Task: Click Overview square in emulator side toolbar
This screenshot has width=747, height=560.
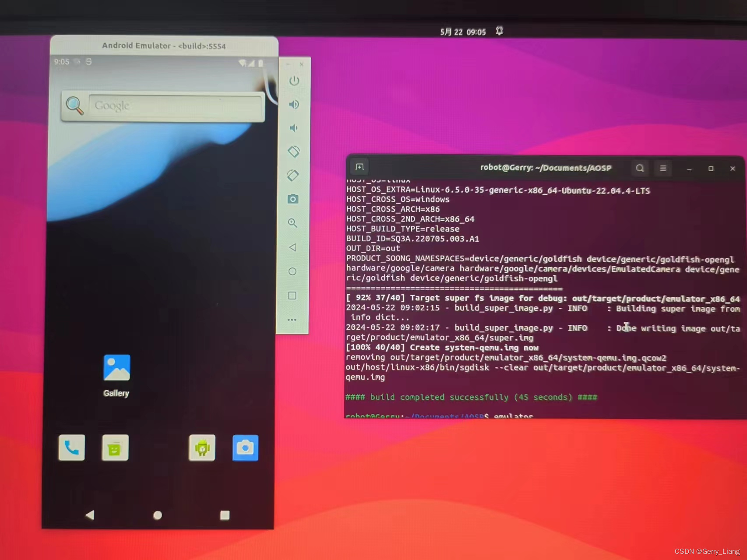Action: point(292,296)
